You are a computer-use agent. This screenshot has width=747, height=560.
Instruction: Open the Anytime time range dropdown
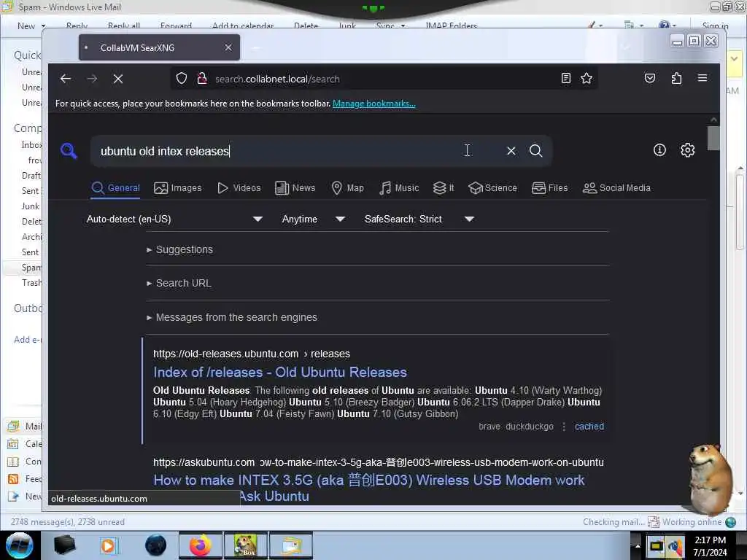tap(314, 219)
